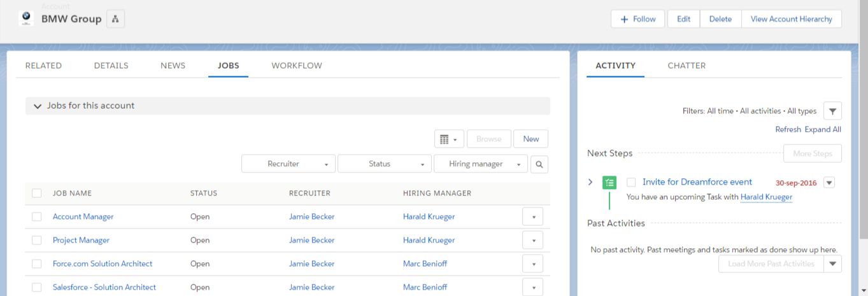Click the green task icon in Next Steps
The image size is (868, 296).
point(609,183)
